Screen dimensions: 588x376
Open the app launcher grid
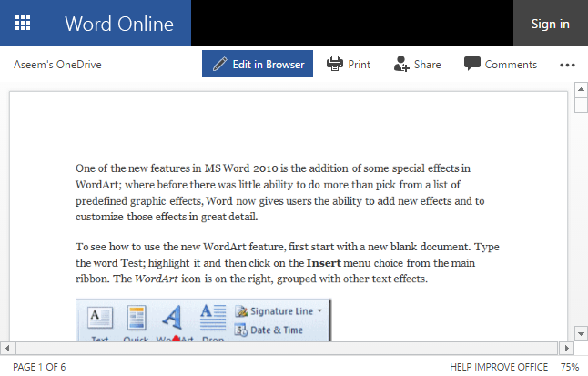(x=23, y=23)
